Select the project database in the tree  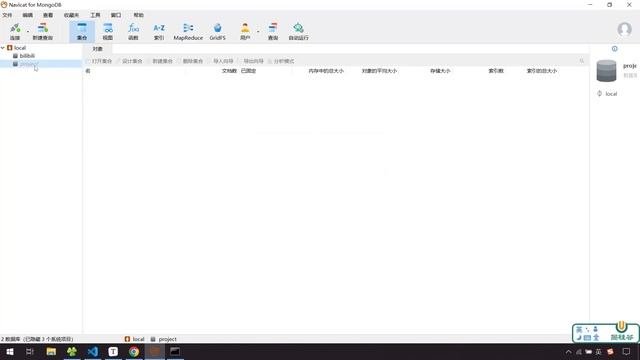coord(29,64)
